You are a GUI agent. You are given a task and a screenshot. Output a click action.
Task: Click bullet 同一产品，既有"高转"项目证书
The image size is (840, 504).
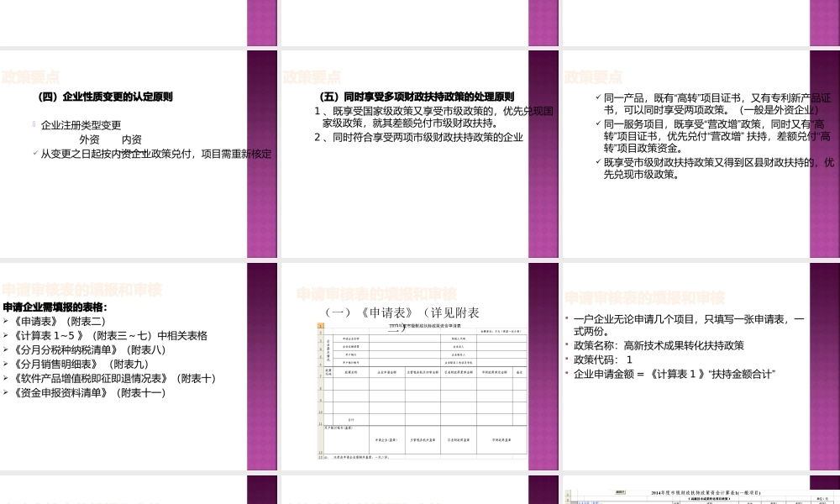click(x=717, y=104)
